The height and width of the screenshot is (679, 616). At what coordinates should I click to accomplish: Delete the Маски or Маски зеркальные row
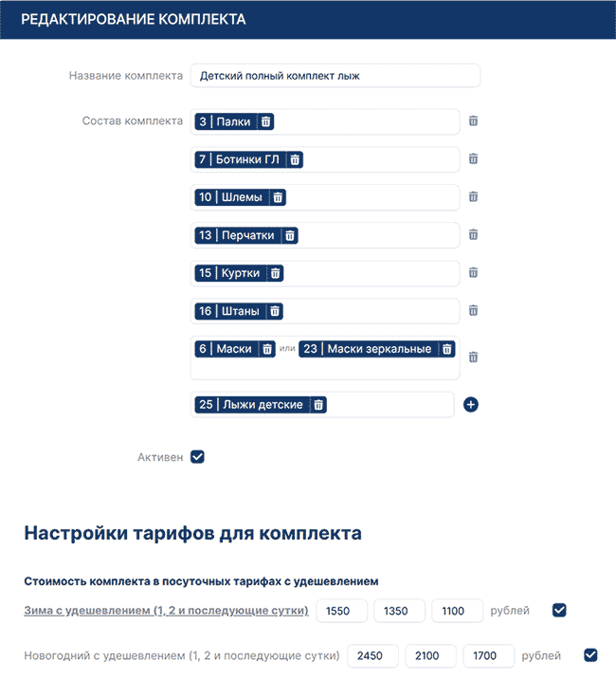click(x=474, y=358)
